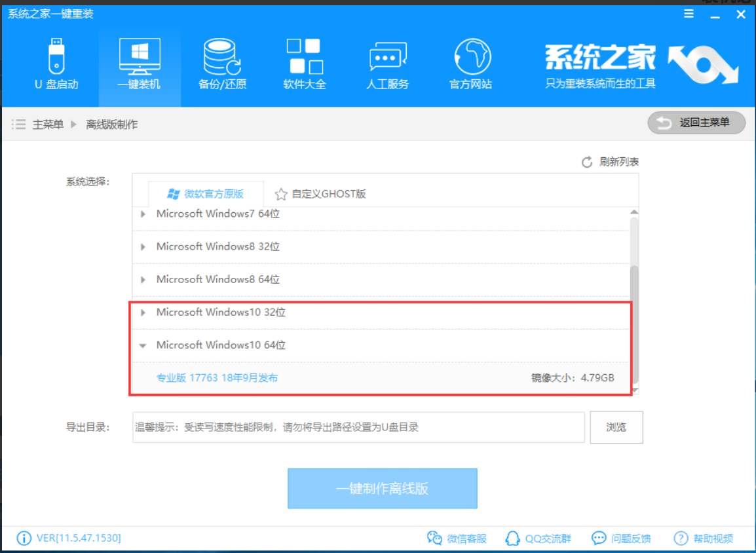Viewport: 756px width, 553px height.
Task: Switch to the 微软官方原版 tab
Action: [x=206, y=194]
